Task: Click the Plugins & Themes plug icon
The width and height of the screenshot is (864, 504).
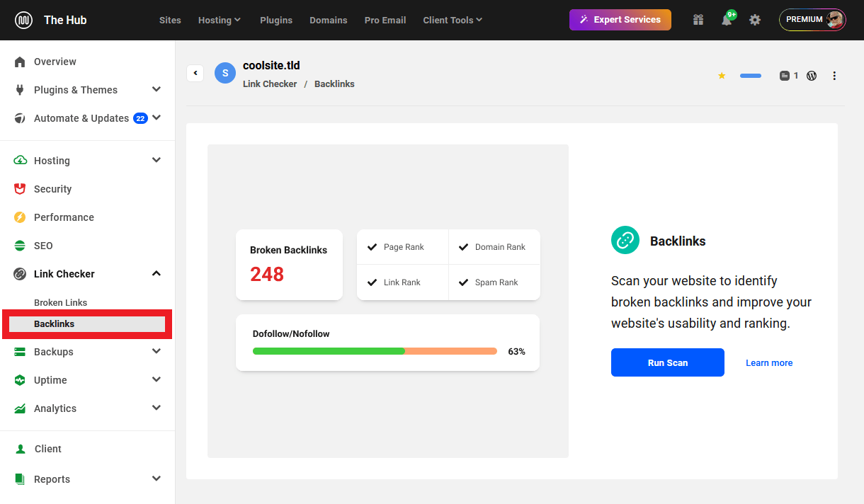Action: click(x=20, y=90)
